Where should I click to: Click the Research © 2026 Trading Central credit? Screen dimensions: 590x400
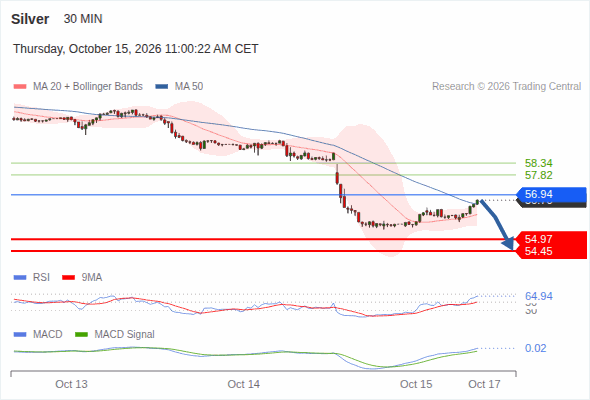coord(506,87)
